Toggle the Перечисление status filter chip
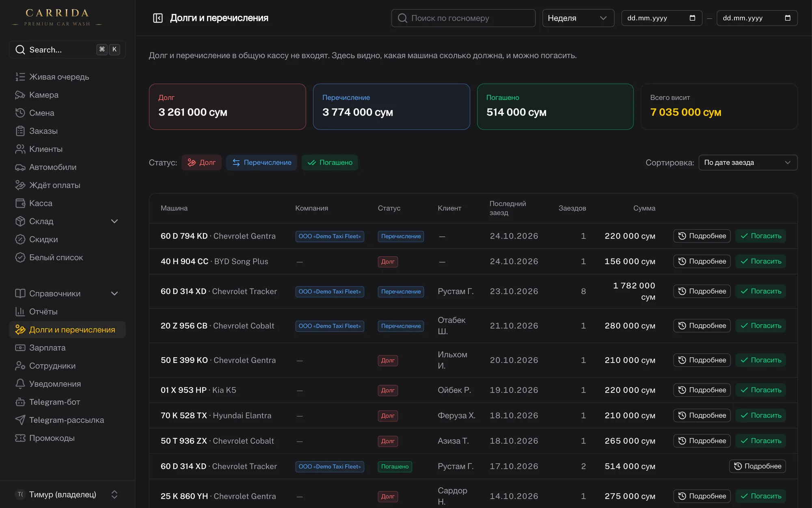Image resolution: width=812 pixels, height=508 pixels. [x=261, y=163]
